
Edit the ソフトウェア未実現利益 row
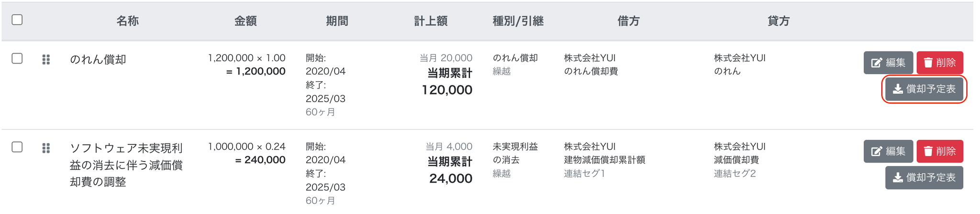click(888, 151)
